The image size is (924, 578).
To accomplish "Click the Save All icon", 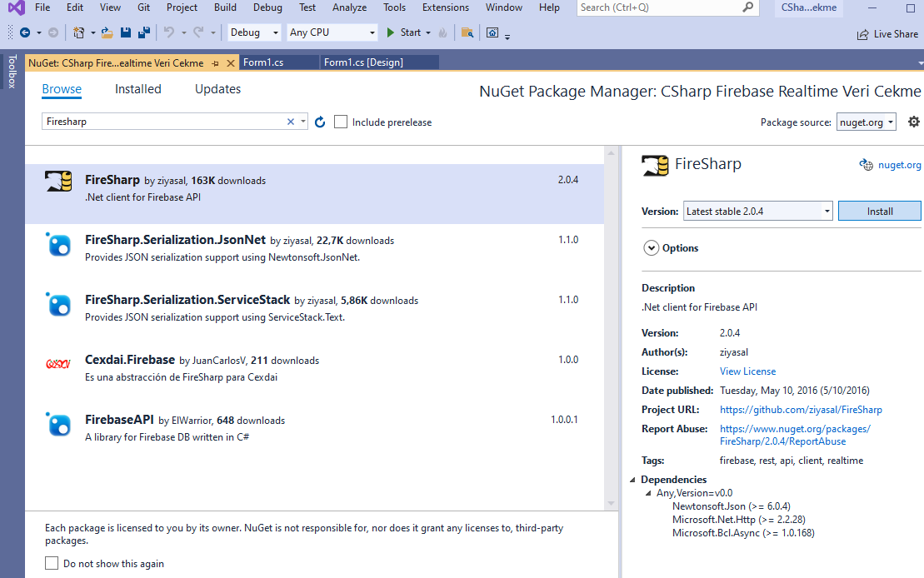I will pyautogui.click(x=144, y=32).
